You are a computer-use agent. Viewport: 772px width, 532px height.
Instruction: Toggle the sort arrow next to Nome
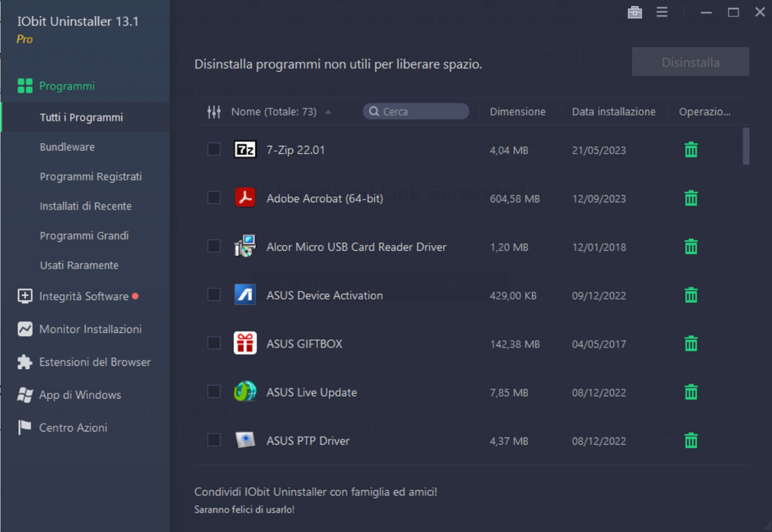click(x=328, y=112)
